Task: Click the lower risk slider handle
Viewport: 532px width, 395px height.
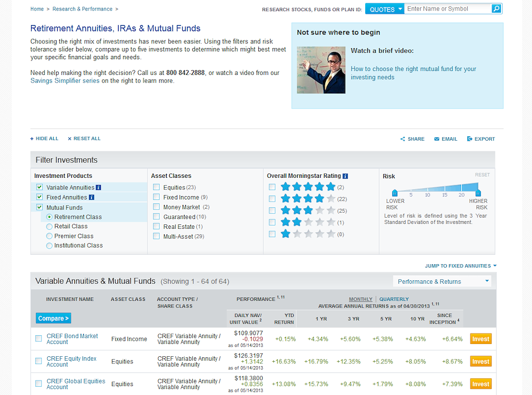Action: [x=395, y=193]
